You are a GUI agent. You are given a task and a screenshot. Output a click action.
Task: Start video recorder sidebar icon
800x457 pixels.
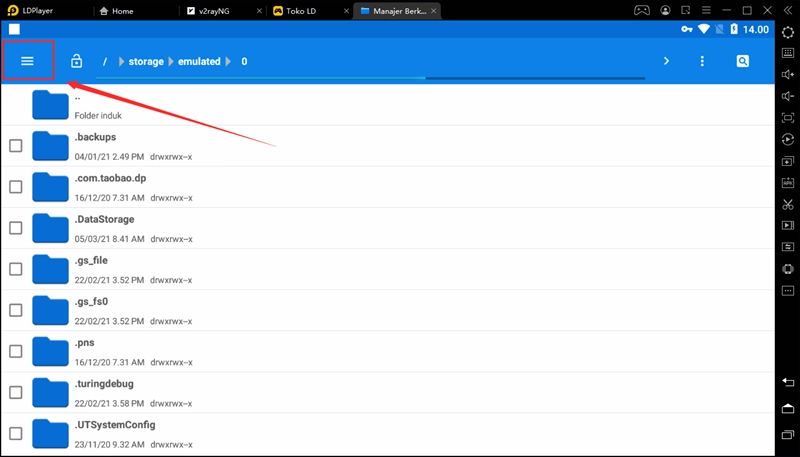pos(788,225)
